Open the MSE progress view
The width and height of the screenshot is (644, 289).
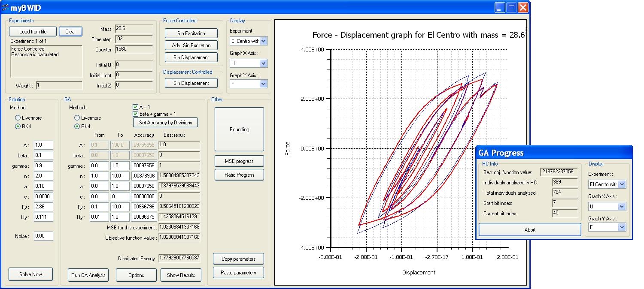[239, 161]
